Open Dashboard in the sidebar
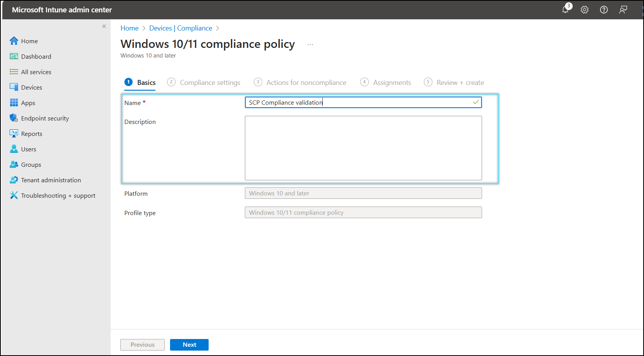Screen dimensions: 644x356 36,56
